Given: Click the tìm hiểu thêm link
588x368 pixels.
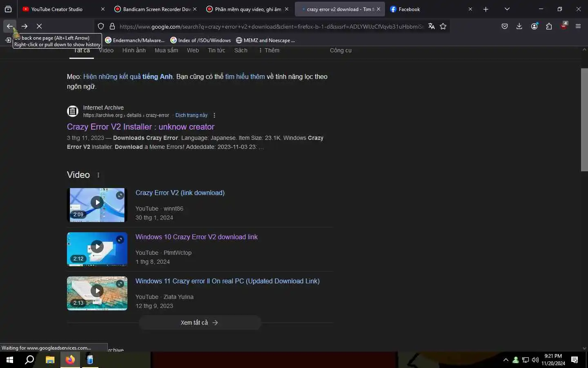Looking at the screenshot, I should click(245, 76).
